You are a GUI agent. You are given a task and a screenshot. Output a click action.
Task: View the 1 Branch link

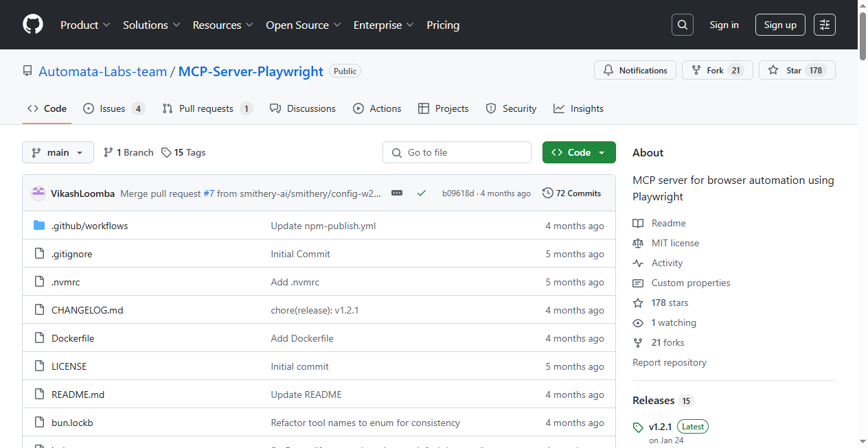(128, 152)
